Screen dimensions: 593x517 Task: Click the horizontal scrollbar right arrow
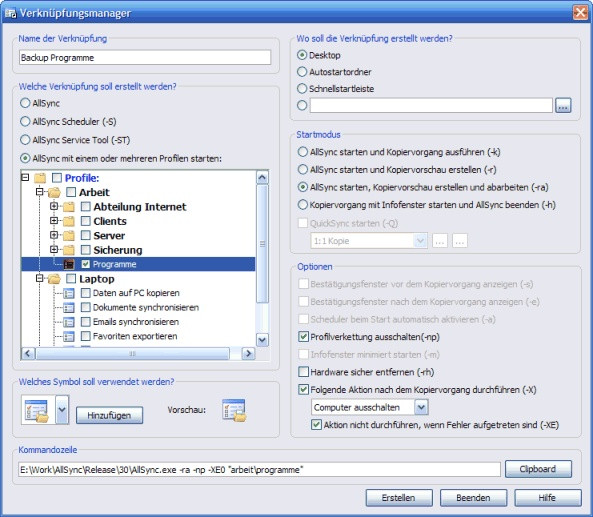point(248,353)
